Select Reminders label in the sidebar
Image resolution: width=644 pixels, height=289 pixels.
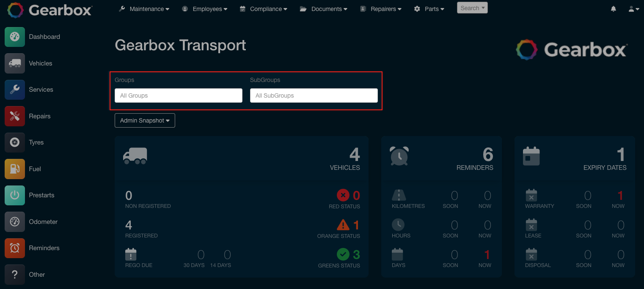[x=44, y=248]
